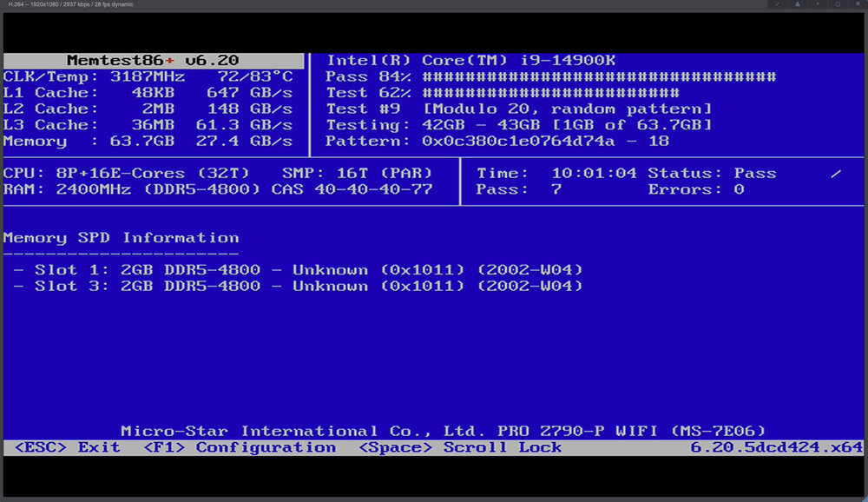Click the H.264 video info title text
Viewport: 868px width, 502px height.
tap(70, 3)
